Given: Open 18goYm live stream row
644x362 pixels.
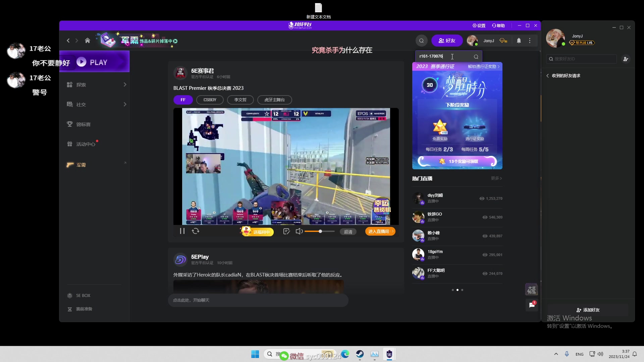Looking at the screenshot, I should click(x=457, y=254).
